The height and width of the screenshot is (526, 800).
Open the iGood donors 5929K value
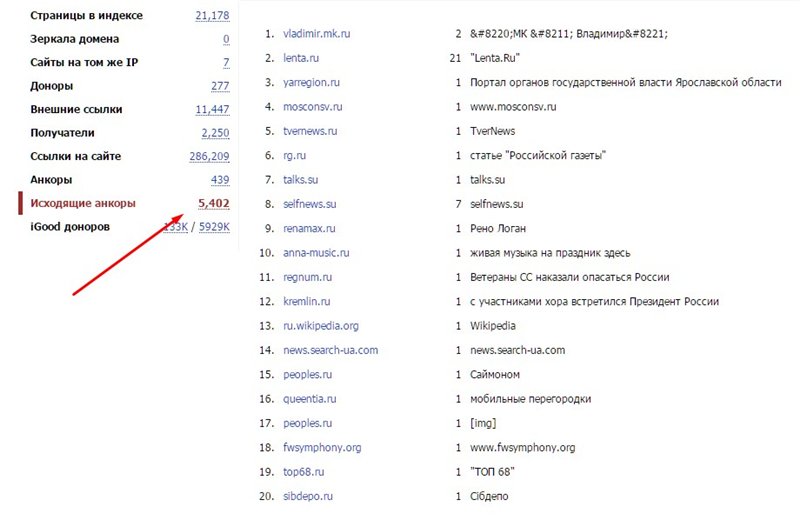tap(214, 227)
